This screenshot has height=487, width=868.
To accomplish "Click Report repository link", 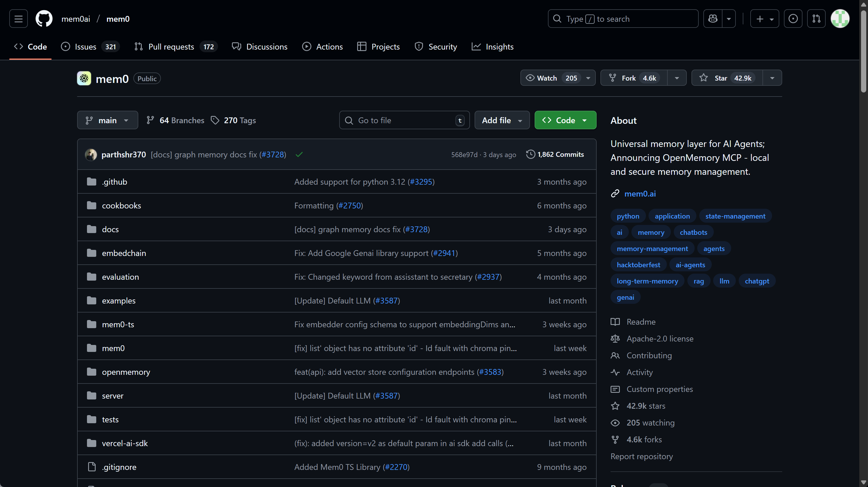I will (x=642, y=456).
